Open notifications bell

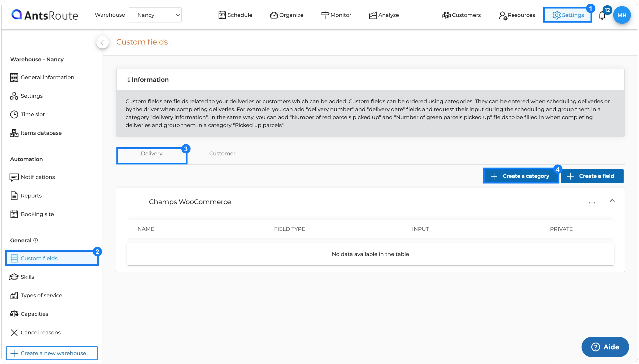coord(602,16)
